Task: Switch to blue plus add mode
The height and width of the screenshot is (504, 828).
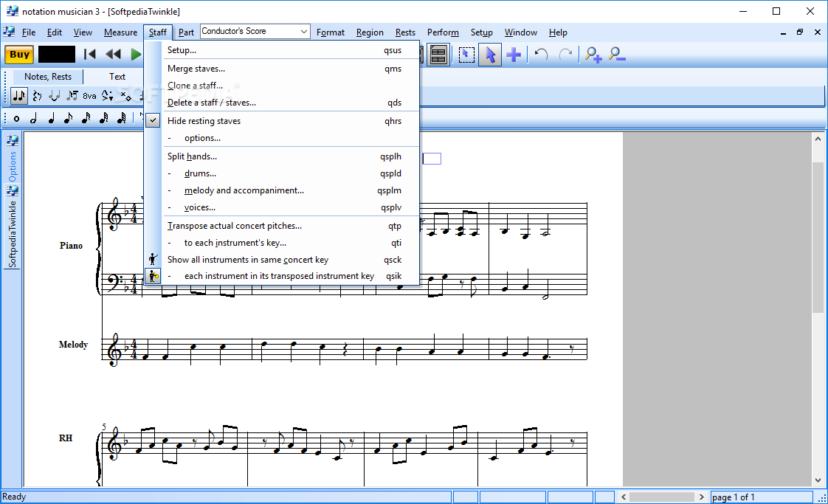Action: click(514, 55)
